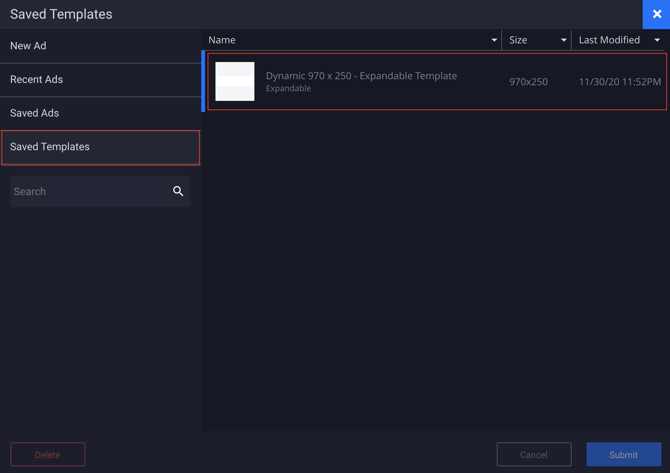Click the 970x250 size value in row
This screenshot has width=670, height=473.
point(528,82)
